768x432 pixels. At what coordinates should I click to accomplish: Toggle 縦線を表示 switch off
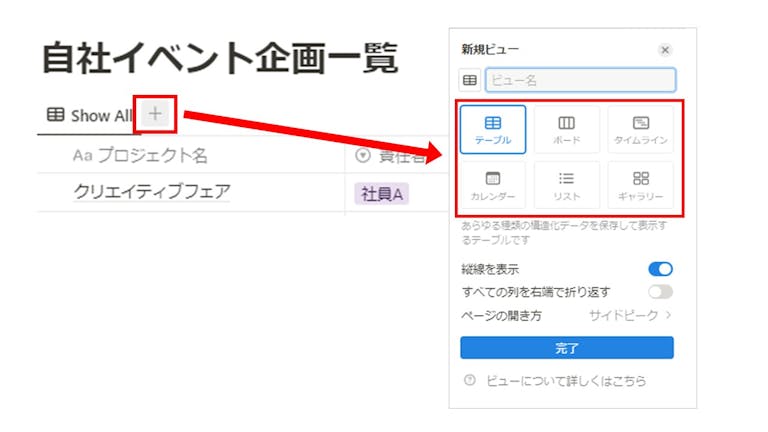point(660,269)
